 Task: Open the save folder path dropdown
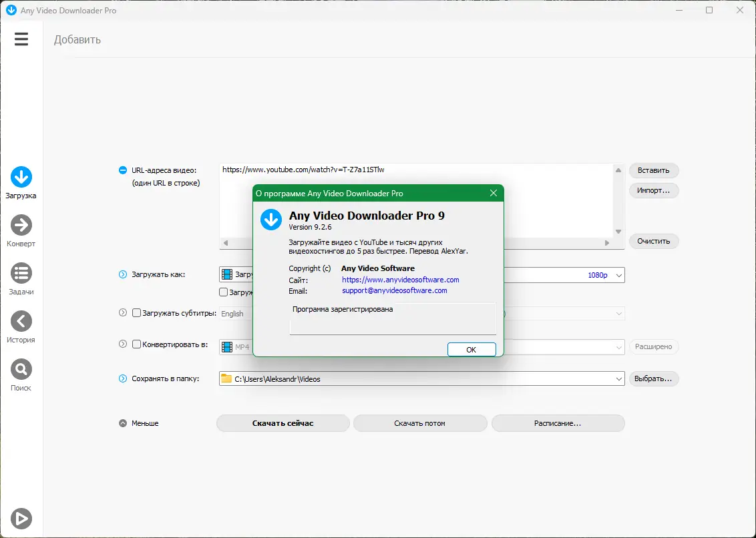[x=619, y=379]
